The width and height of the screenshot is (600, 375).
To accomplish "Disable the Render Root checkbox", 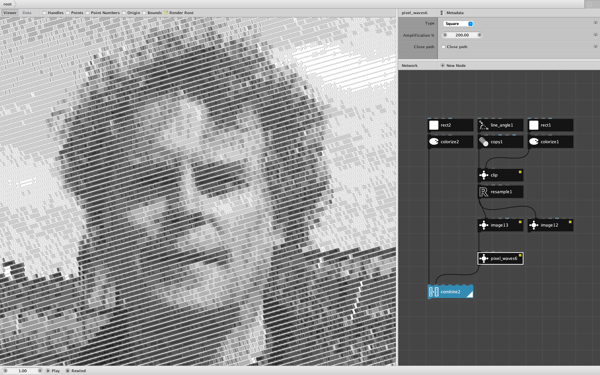I will coord(166,13).
